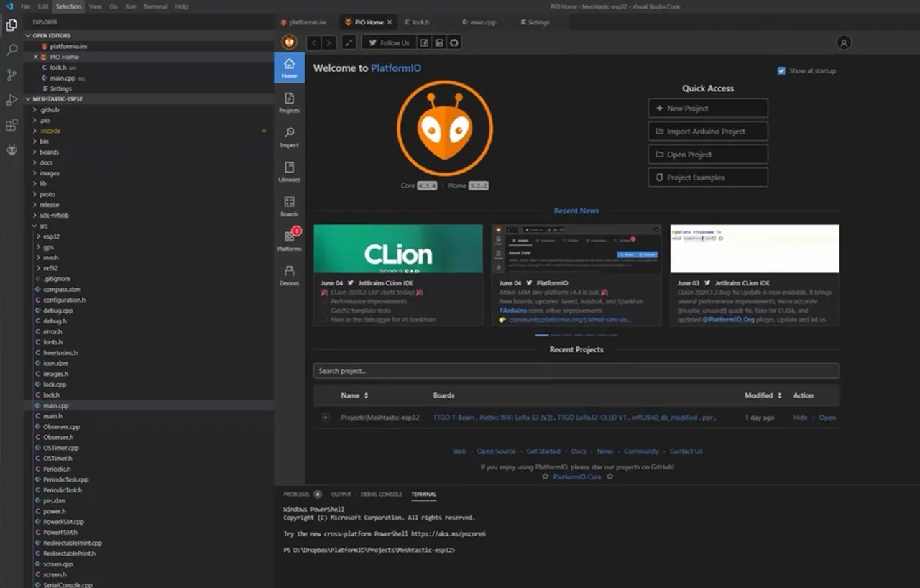Viewport: 920px width, 588px height.
Task: Click the PlatformIO logo in PIO toolbar
Action: tap(289, 42)
